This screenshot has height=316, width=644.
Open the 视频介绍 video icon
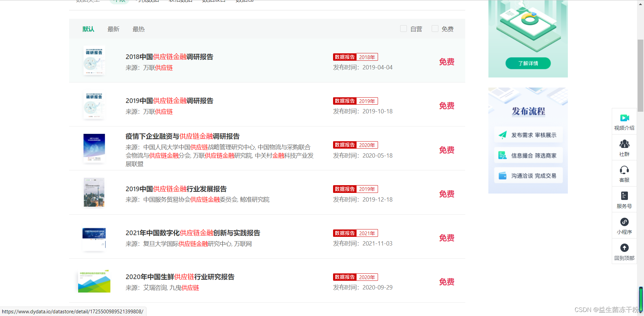click(x=624, y=118)
